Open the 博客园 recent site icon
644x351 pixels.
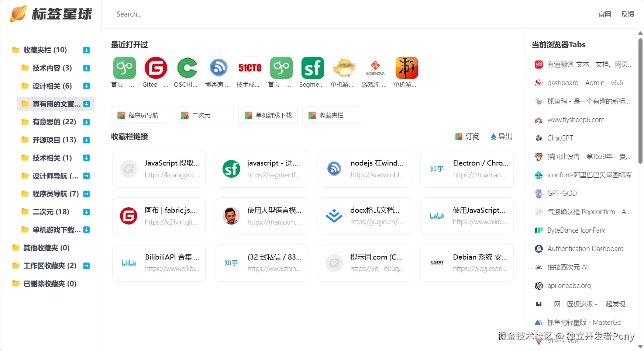pos(218,68)
